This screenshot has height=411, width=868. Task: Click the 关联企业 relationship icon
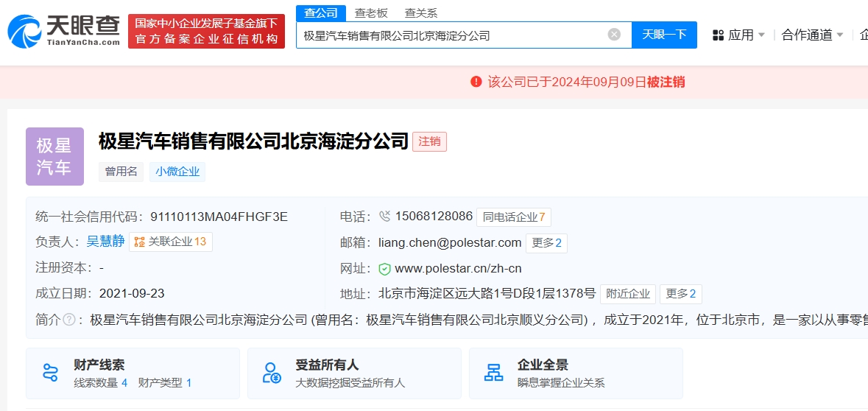point(139,242)
